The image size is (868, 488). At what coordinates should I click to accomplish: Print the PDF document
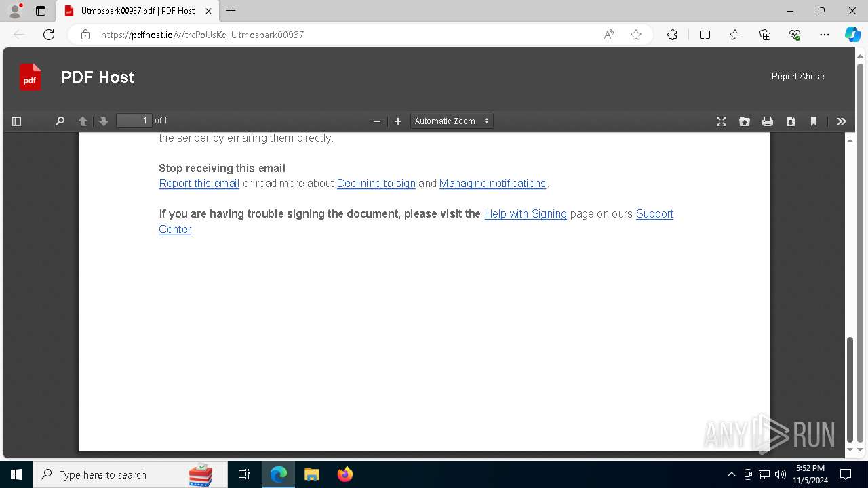coord(768,121)
